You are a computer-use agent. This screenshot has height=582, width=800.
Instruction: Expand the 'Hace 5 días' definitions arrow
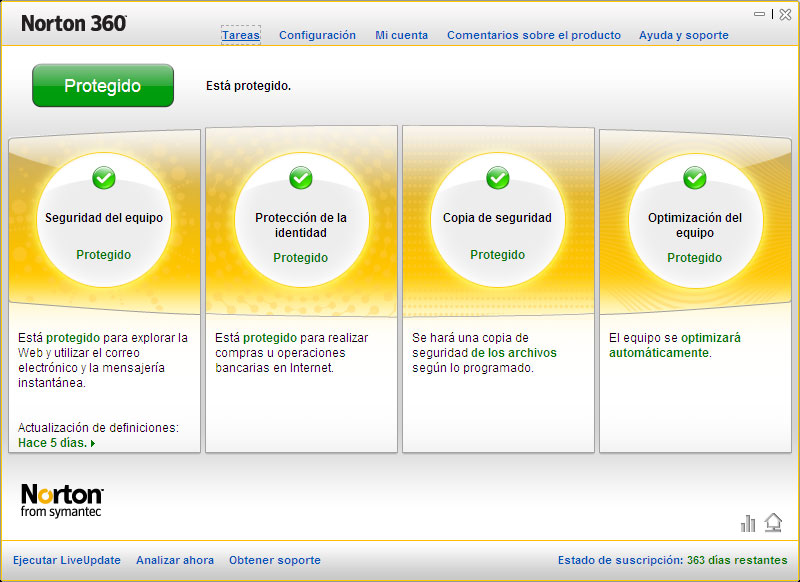93,443
